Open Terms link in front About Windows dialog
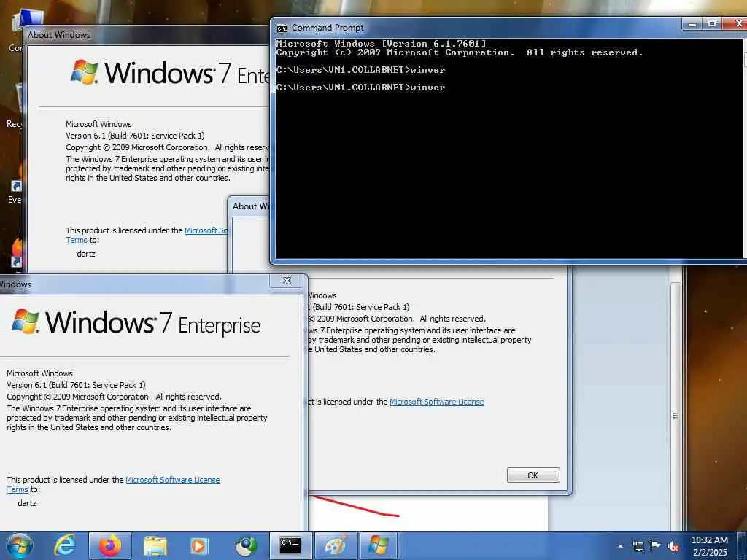This screenshot has height=560, width=747. pos(18,489)
